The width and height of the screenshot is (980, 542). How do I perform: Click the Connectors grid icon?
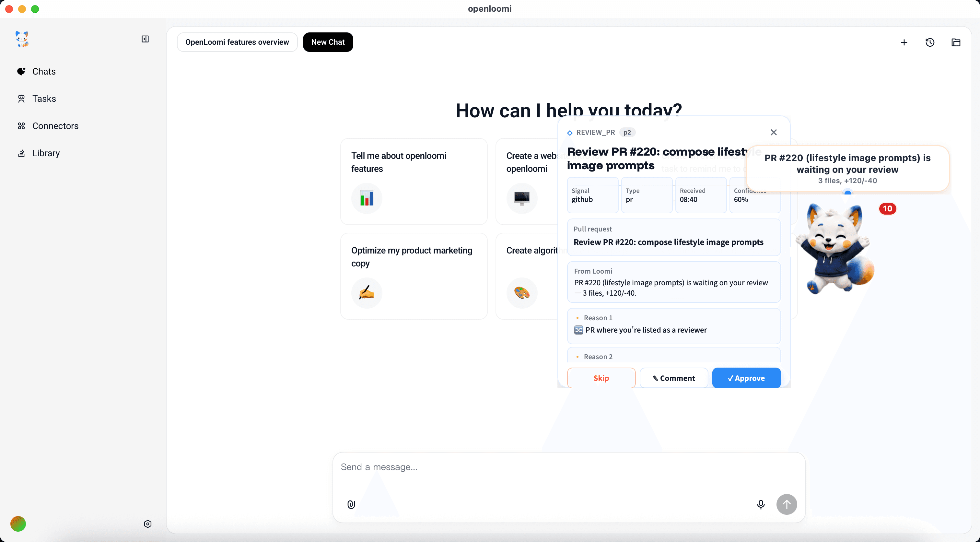(21, 125)
